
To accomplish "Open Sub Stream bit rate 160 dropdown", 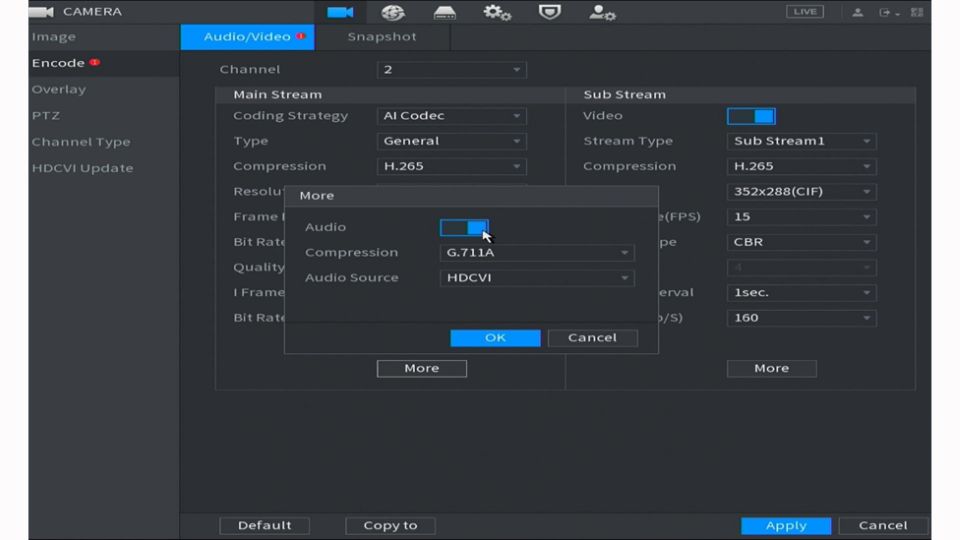I will tap(801, 318).
